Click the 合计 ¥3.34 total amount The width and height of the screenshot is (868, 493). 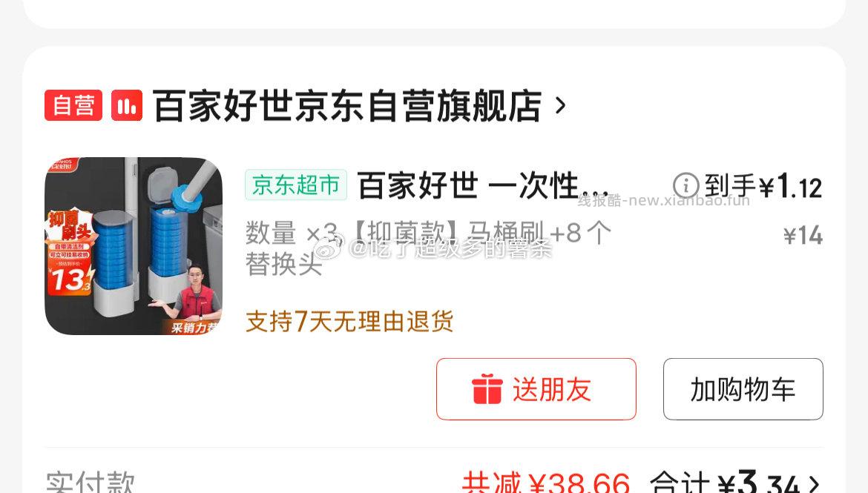click(725, 482)
